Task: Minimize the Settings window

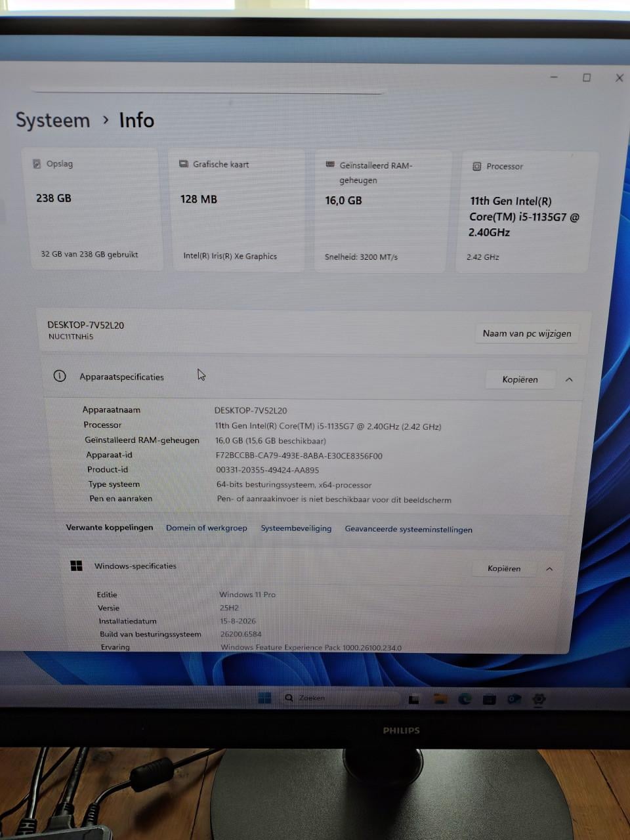Action: (554, 77)
